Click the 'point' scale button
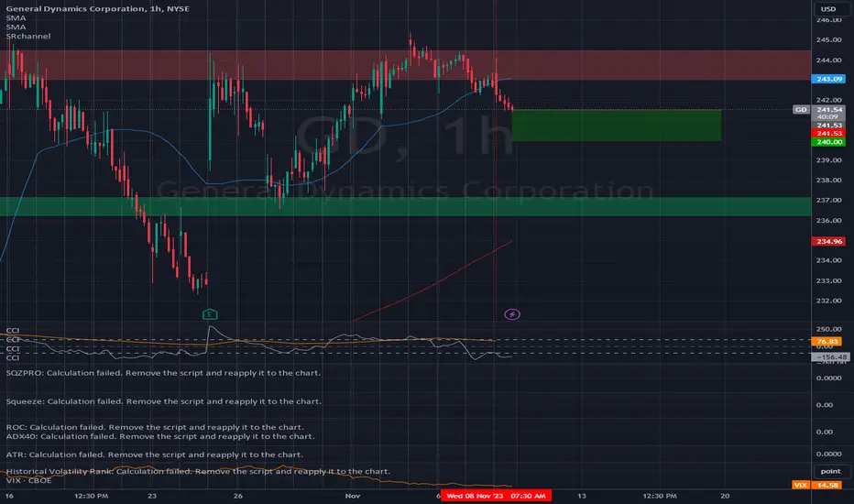The width and height of the screenshot is (854, 504). click(830, 471)
